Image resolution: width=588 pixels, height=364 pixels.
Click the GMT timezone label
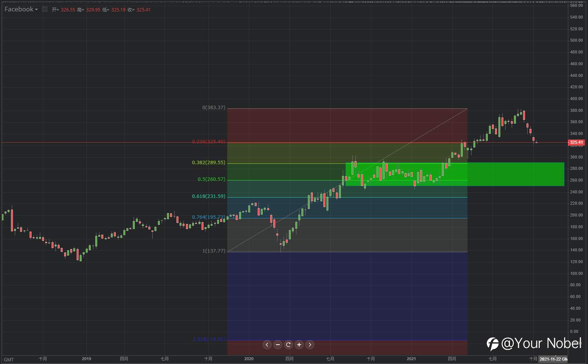tap(9, 359)
